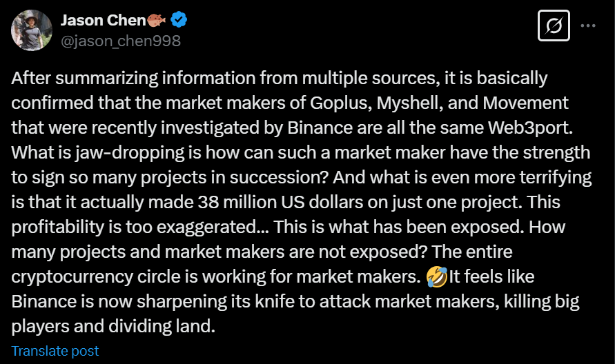The image size is (615, 364).
Task: Open the Grok explain-post icon
Action: tap(554, 26)
